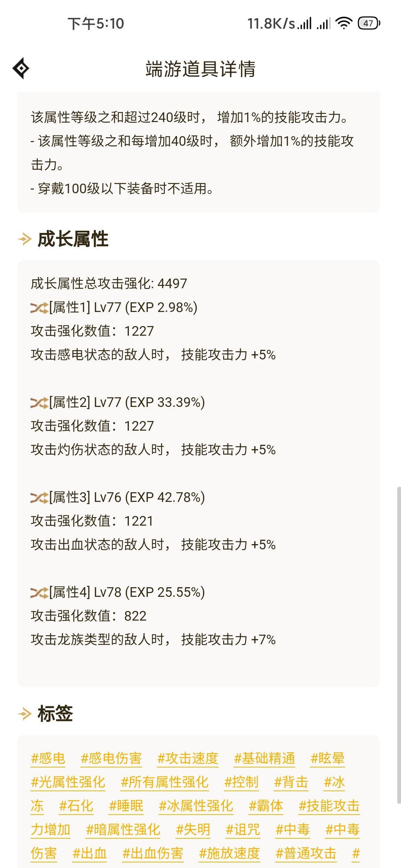Tap the Wi-Fi status icon
This screenshot has height=868, width=401.
343,23
